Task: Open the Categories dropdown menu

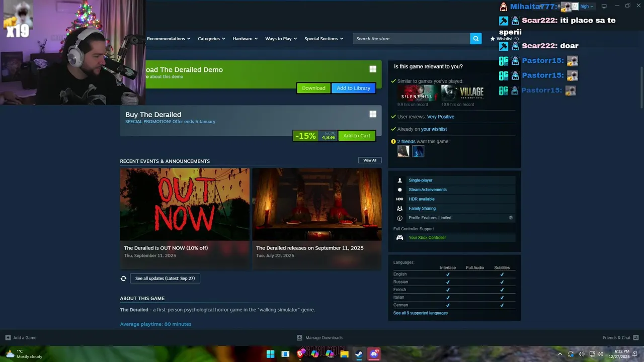Action: coord(211,39)
